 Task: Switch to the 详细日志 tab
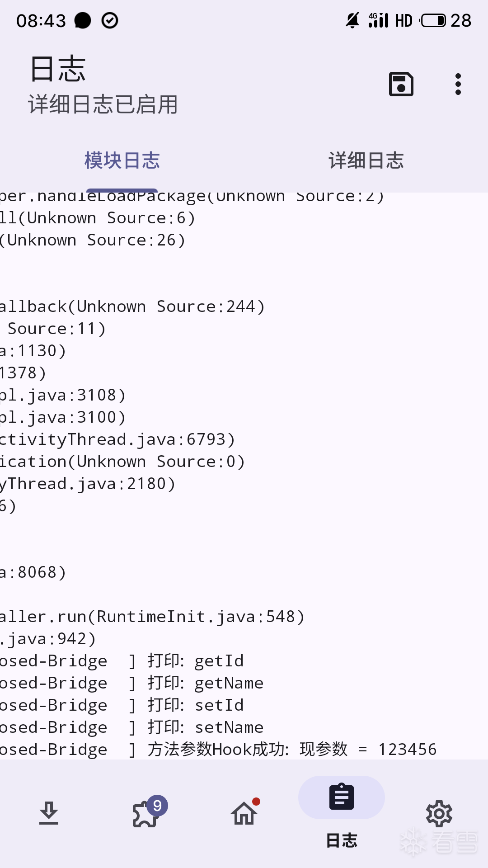tap(366, 161)
